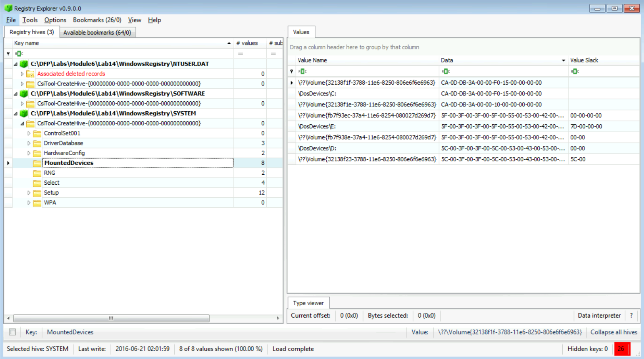Image resolution: width=644 pixels, height=359 pixels.
Task: Expand the Setup key
Action: click(29, 193)
